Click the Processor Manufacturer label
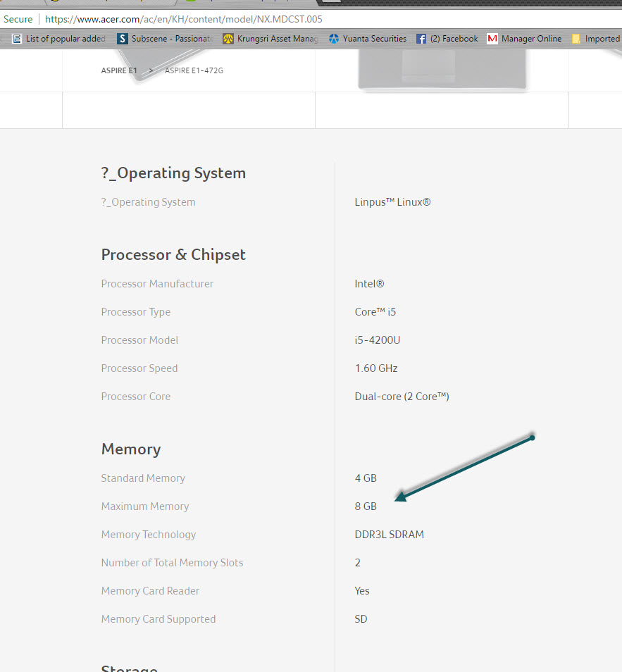The height and width of the screenshot is (672, 622). coord(157,284)
